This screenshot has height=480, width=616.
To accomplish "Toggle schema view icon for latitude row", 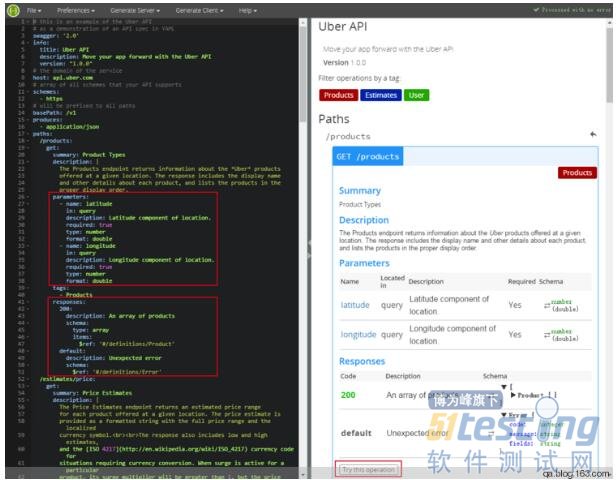I will [x=547, y=305].
